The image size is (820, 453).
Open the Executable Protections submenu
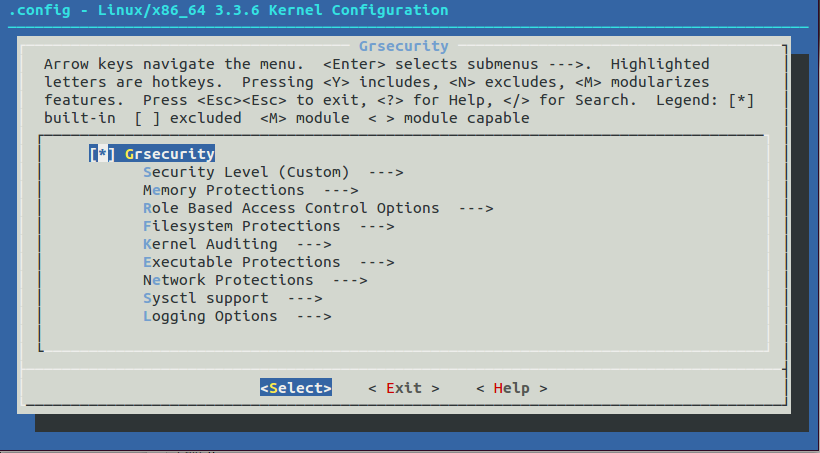[241, 262]
